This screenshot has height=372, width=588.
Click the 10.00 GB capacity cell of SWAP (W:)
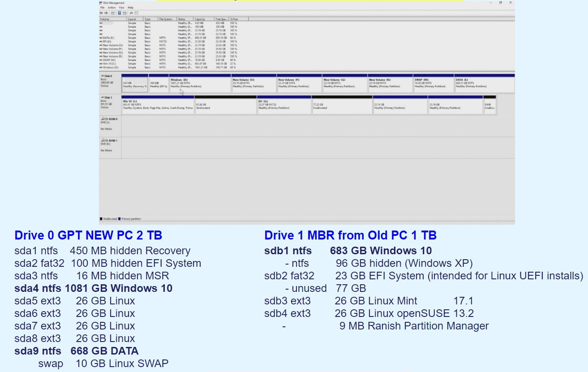pyautogui.click(x=199, y=60)
